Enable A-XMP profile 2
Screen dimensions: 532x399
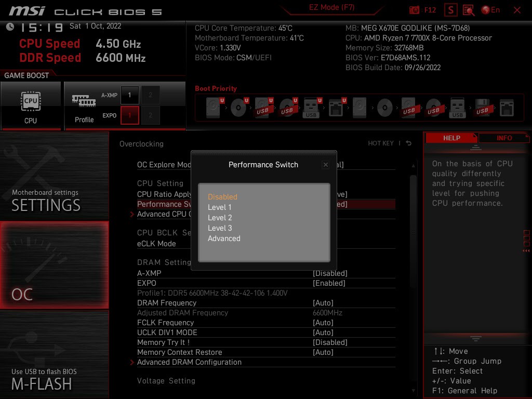[150, 95]
